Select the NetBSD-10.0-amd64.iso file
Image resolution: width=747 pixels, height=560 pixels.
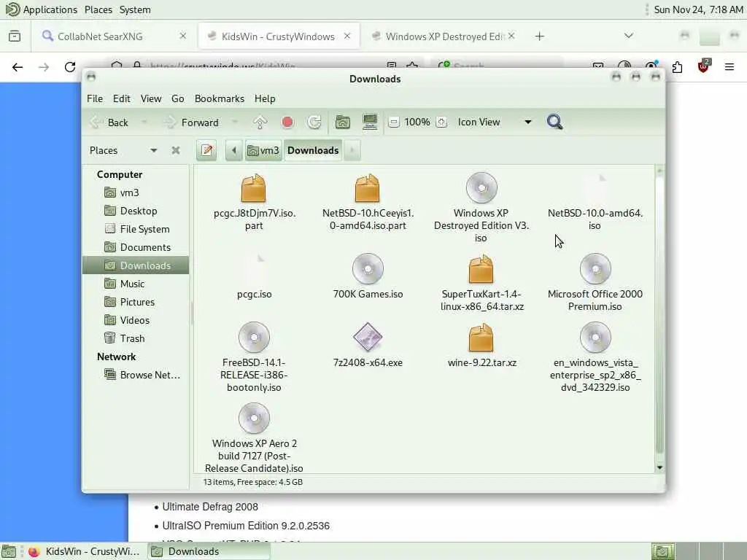click(595, 188)
